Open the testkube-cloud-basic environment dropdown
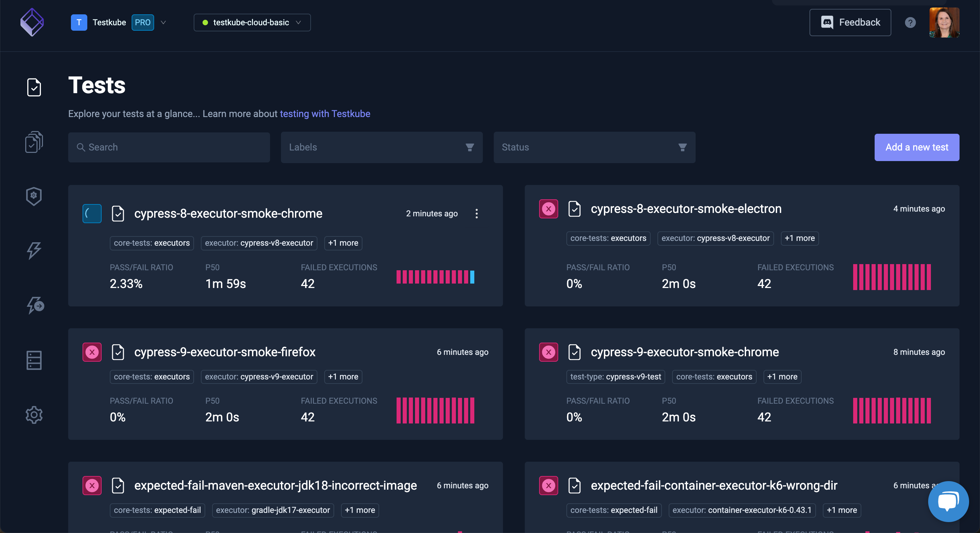 tap(252, 23)
